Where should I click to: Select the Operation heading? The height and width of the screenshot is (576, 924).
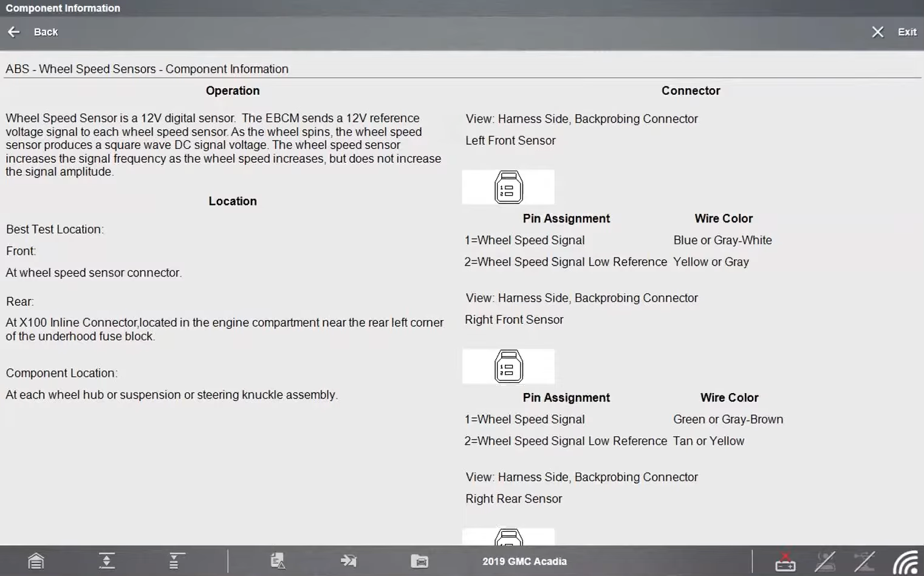[233, 91]
